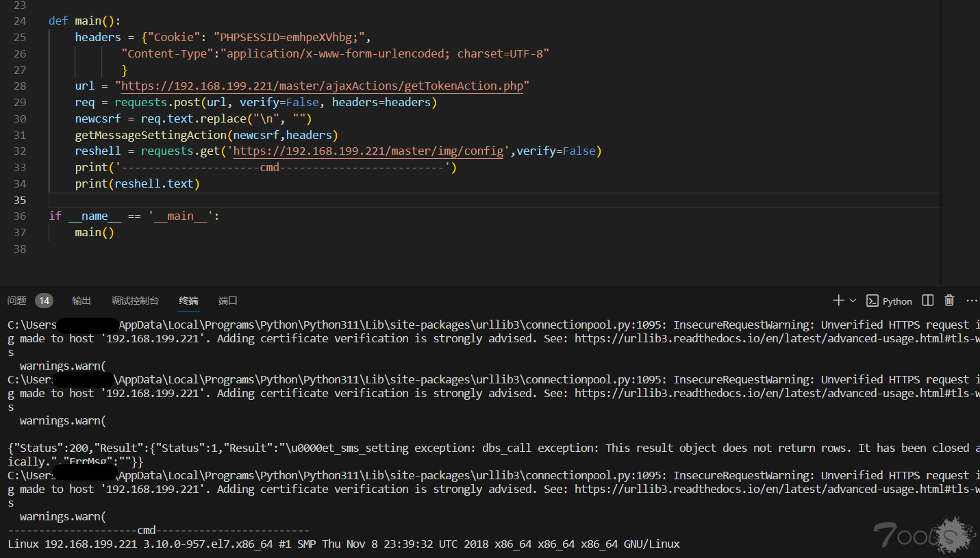Click line number 24 in the gutter
Image resolution: width=980 pixels, height=558 pixels.
[x=19, y=21]
